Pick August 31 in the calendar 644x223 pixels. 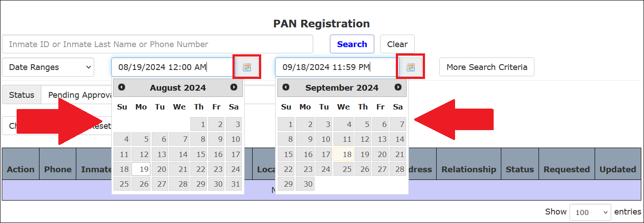(234, 184)
